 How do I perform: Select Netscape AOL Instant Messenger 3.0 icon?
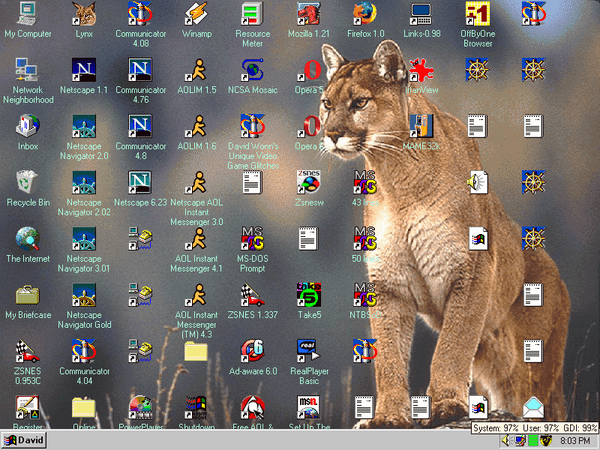[196, 183]
